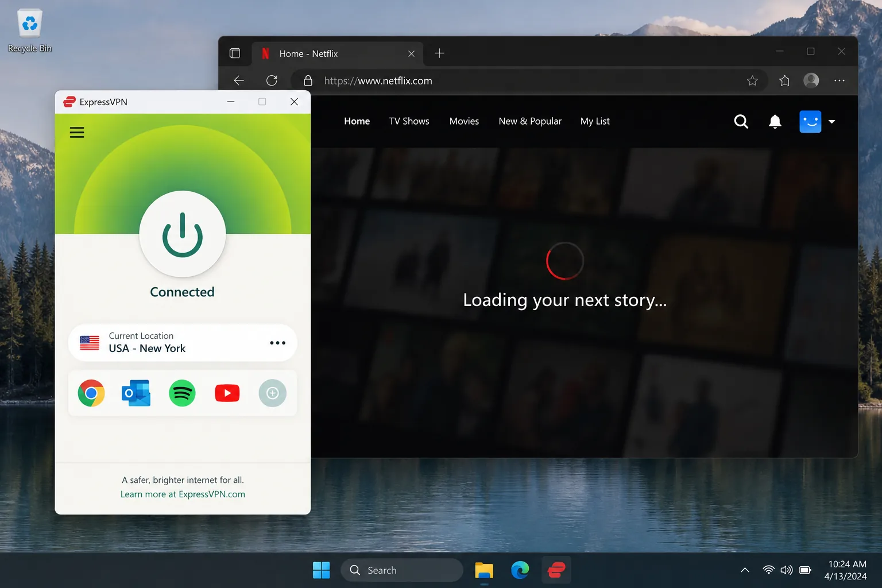Open the taskbar volume control
Viewport: 882px width, 588px height.
787,570
